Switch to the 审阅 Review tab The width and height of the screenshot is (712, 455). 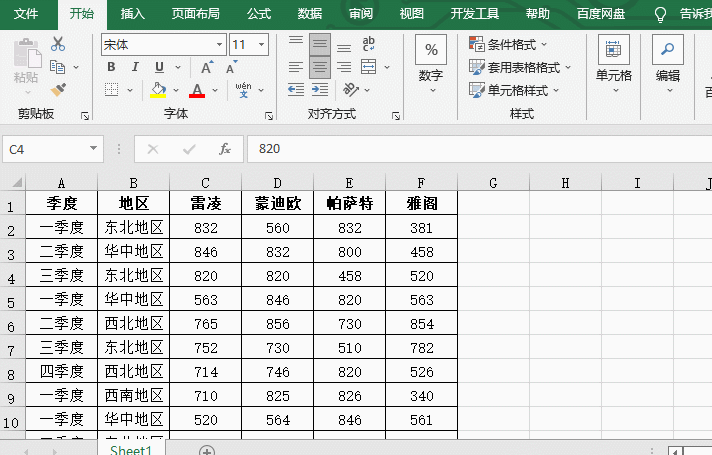[361, 14]
